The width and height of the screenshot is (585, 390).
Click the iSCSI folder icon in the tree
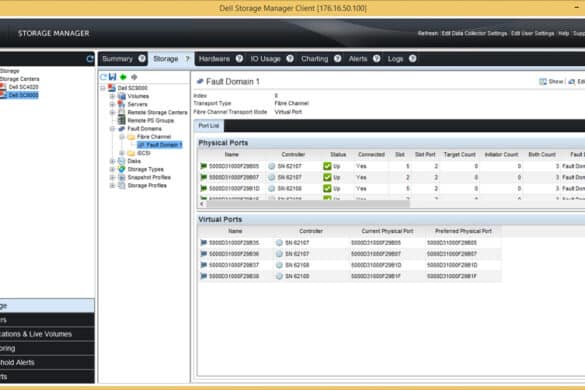131,153
